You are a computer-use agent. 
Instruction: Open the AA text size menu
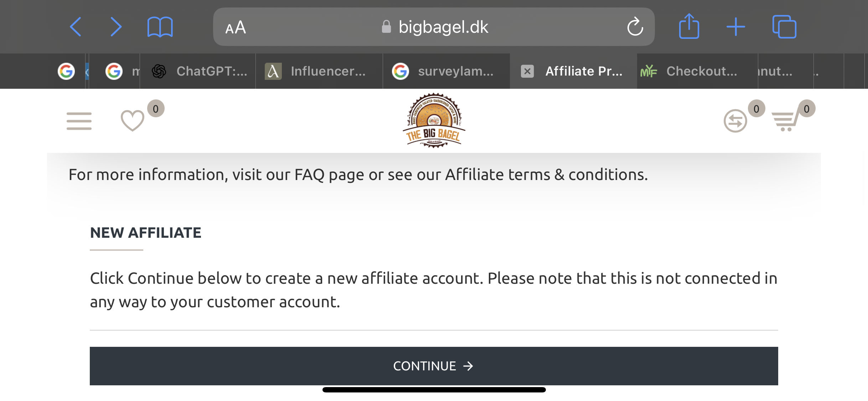236,27
